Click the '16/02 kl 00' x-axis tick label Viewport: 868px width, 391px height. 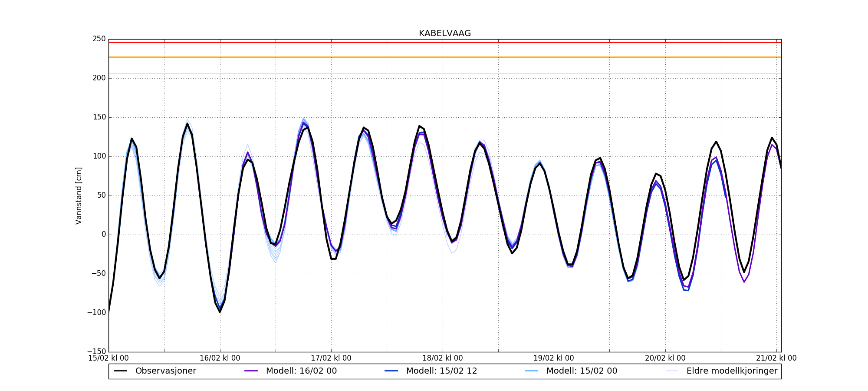click(220, 358)
